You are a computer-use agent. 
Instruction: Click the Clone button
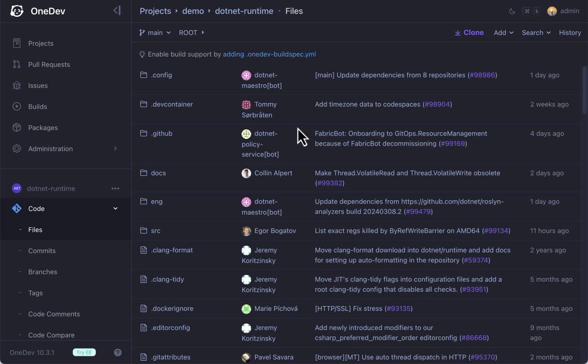(469, 32)
